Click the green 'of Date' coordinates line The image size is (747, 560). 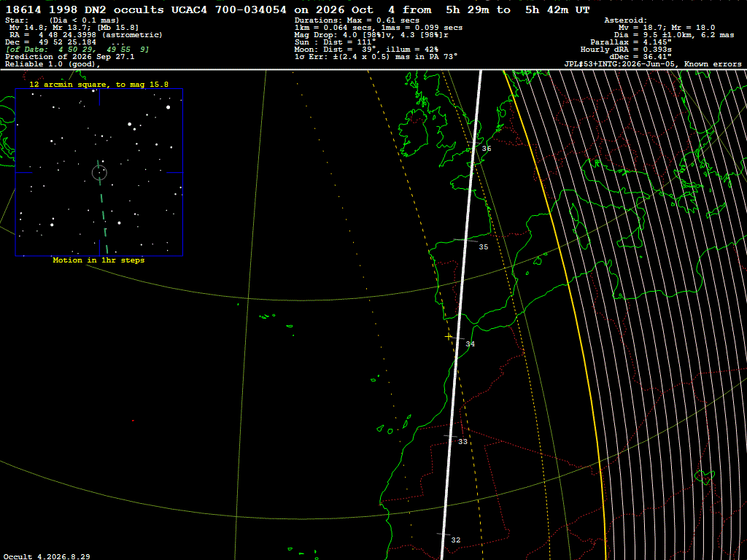(77, 50)
